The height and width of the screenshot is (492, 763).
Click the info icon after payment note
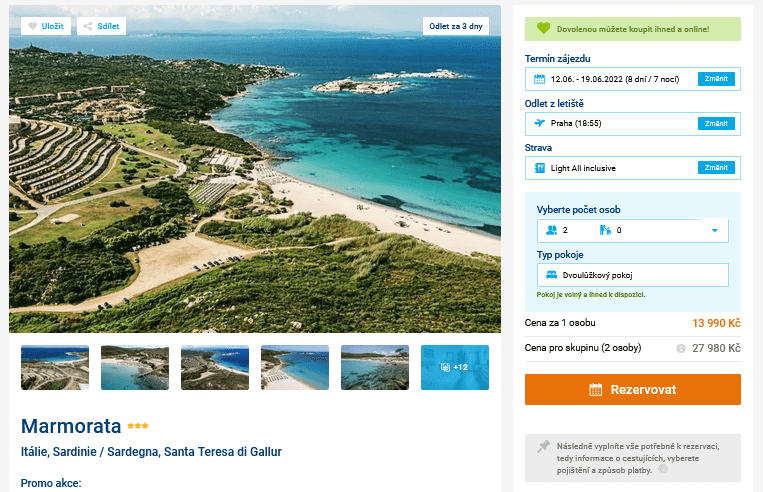(663, 469)
